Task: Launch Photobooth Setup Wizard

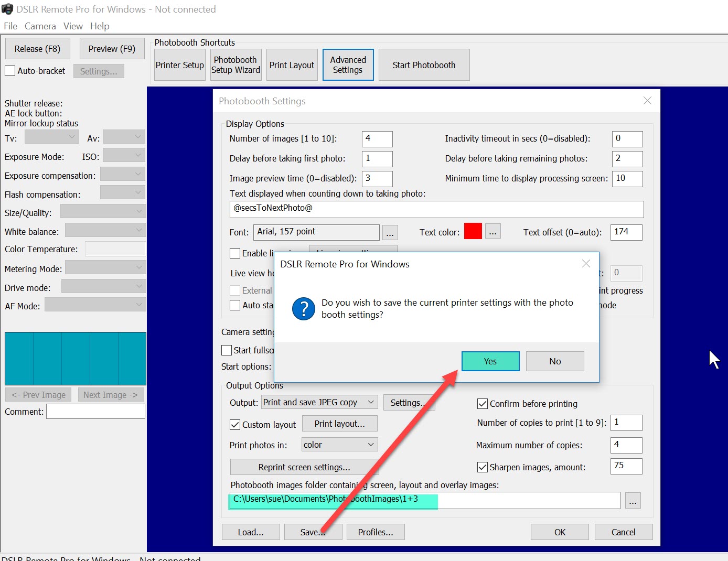Action: click(235, 65)
